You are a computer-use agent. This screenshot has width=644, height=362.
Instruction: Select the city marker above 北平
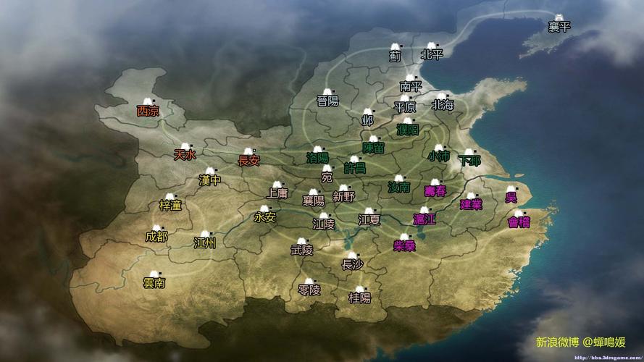pyautogui.click(x=431, y=46)
